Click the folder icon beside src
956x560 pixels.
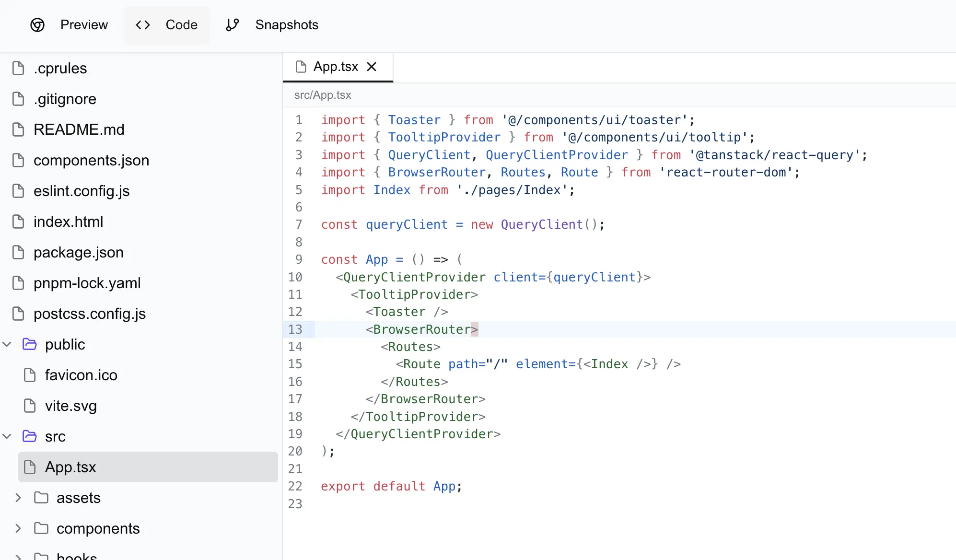pos(29,436)
